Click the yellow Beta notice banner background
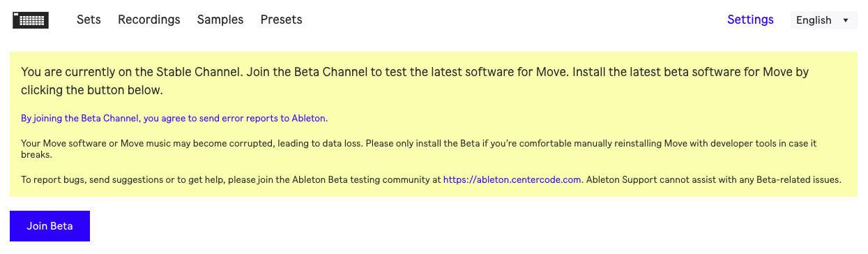 click(x=433, y=124)
